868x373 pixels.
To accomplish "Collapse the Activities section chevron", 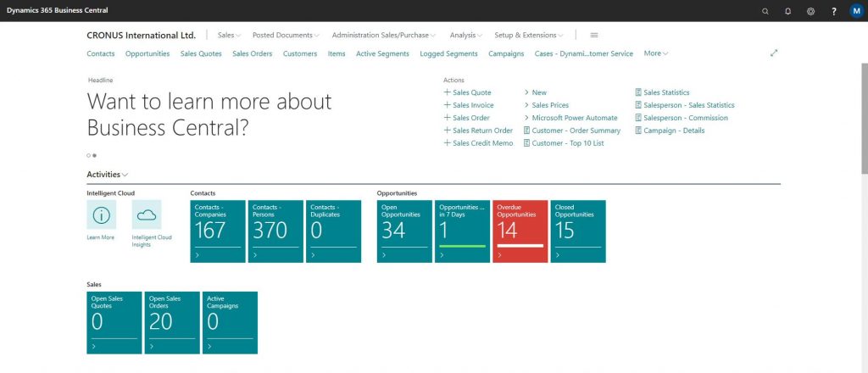I will coord(125,175).
